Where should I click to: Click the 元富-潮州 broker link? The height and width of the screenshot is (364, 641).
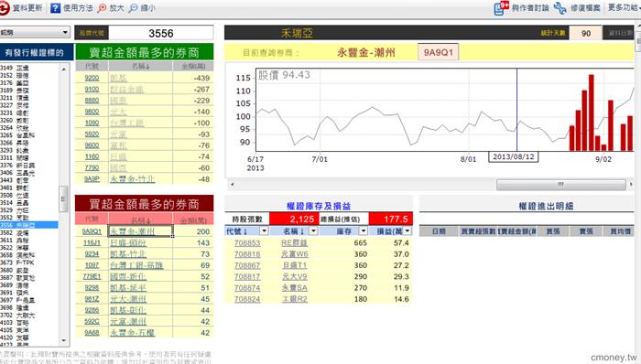[x=128, y=322]
